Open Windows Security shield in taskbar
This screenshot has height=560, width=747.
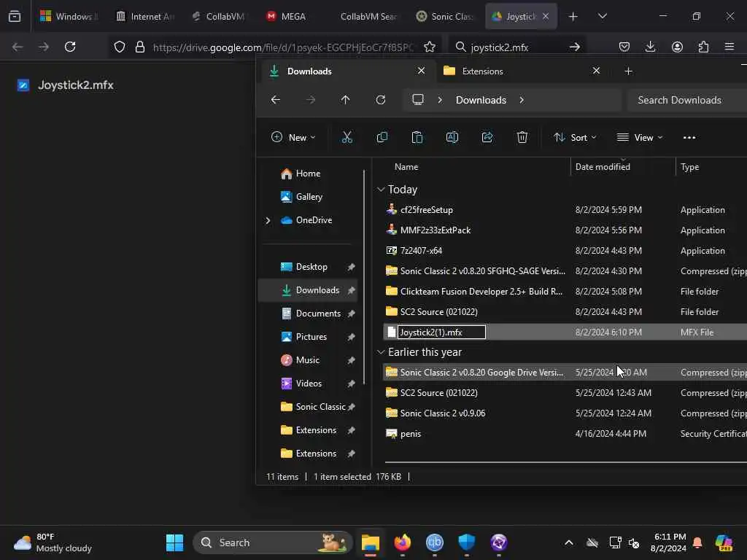click(466, 542)
